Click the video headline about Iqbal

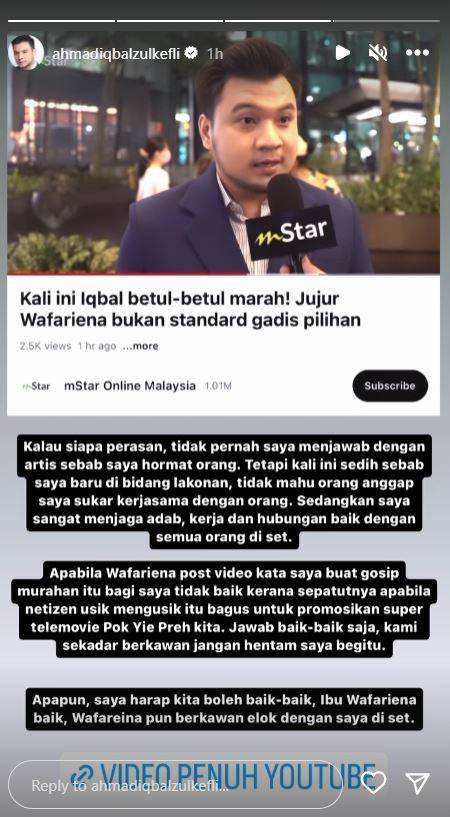[190, 310]
